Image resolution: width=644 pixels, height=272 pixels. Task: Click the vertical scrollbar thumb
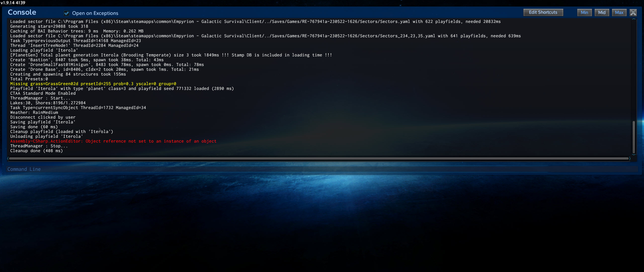[634, 137]
